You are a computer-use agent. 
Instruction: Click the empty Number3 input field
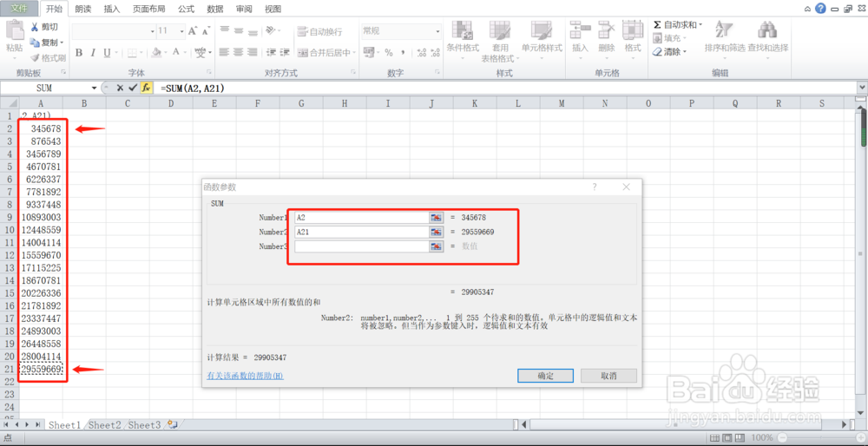pos(361,246)
